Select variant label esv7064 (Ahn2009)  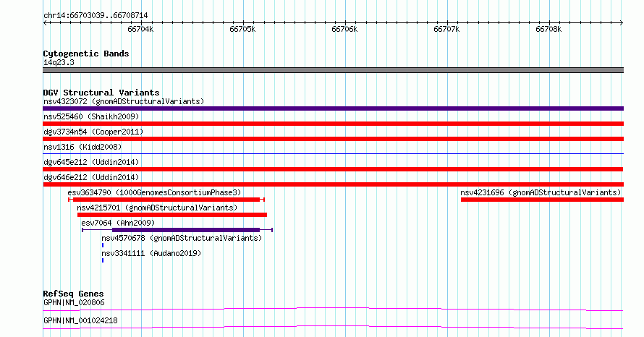pyautogui.click(x=118, y=223)
